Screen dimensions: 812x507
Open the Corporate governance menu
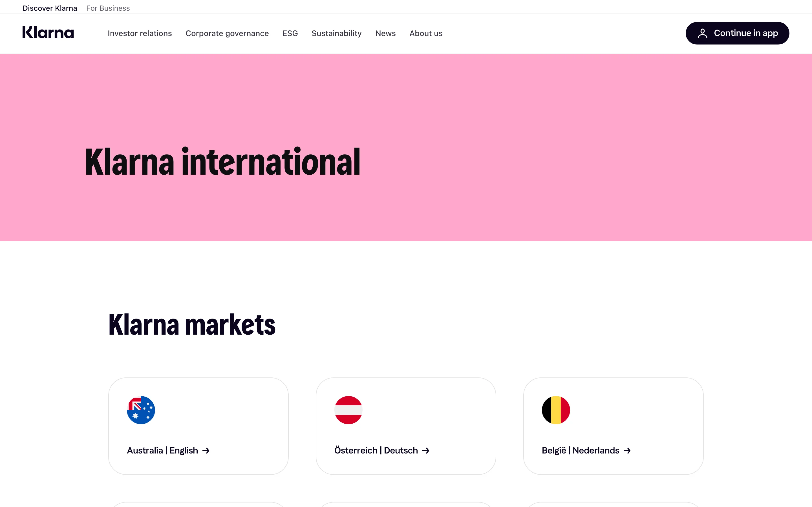(x=227, y=33)
